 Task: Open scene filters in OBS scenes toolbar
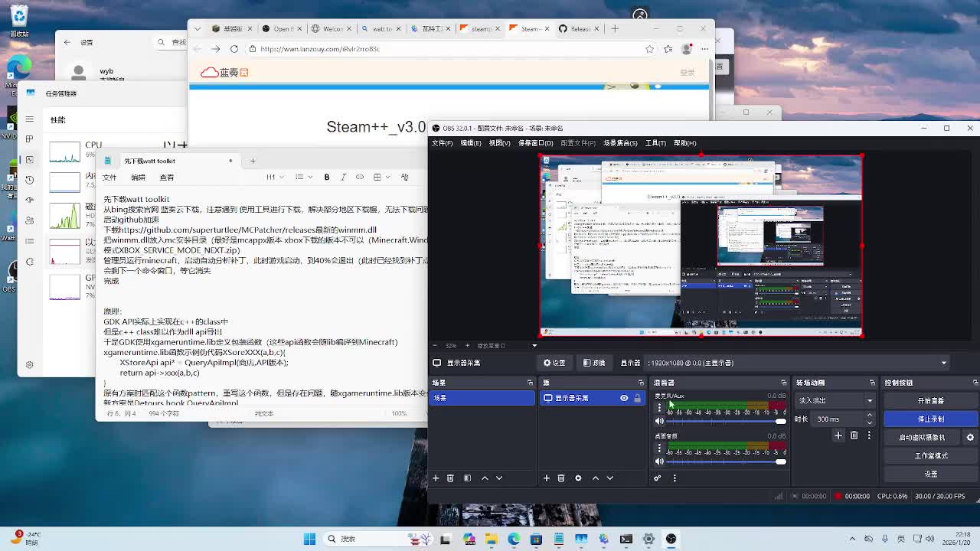pyautogui.click(x=467, y=478)
